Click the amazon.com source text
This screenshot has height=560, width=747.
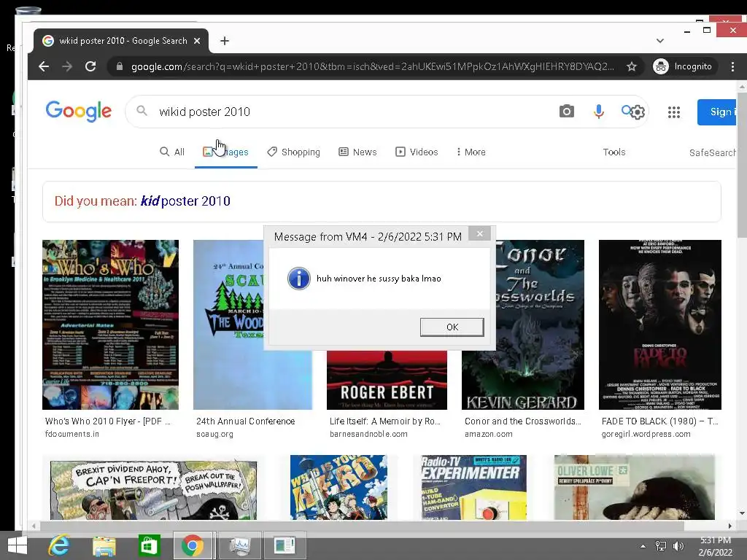pos(489,435)
